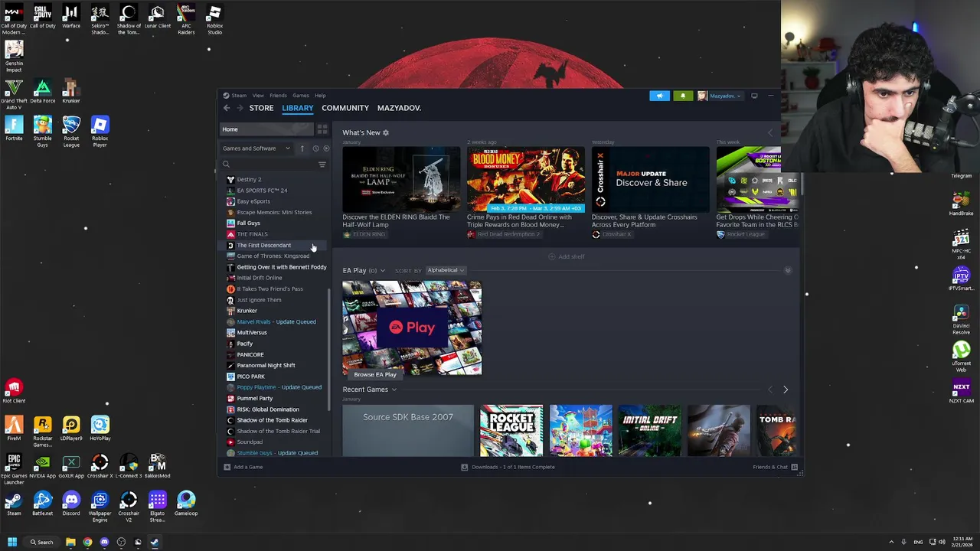Click the library Home button
The image size is (980, 551).
(x=266, y=129)
